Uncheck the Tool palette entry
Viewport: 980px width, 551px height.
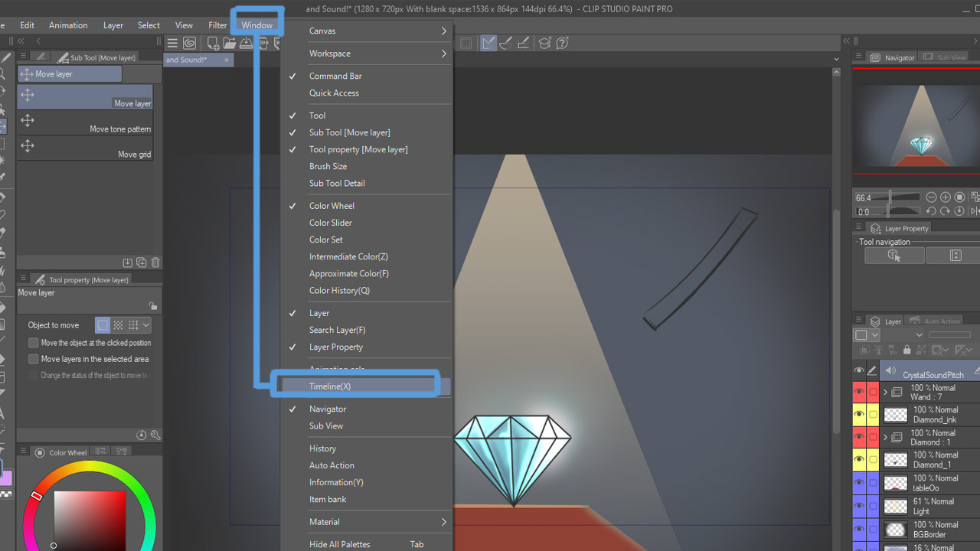tap(366, 116)
